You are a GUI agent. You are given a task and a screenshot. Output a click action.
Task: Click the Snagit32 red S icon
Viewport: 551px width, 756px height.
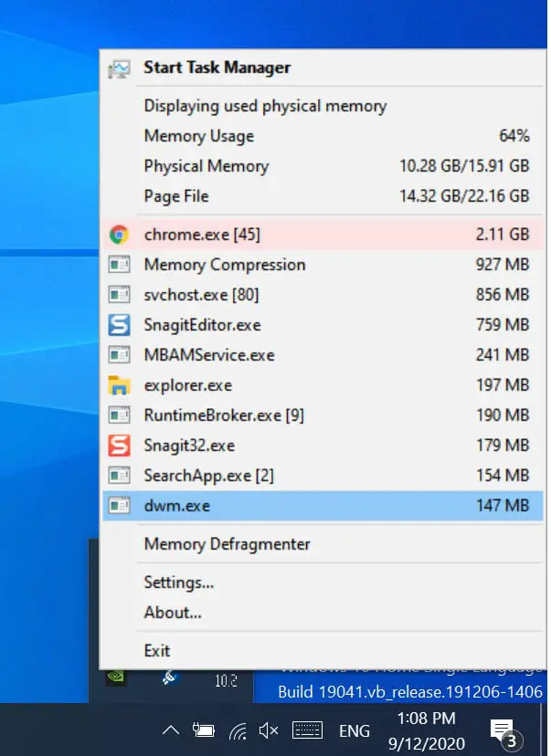click(x=119, y=446)
